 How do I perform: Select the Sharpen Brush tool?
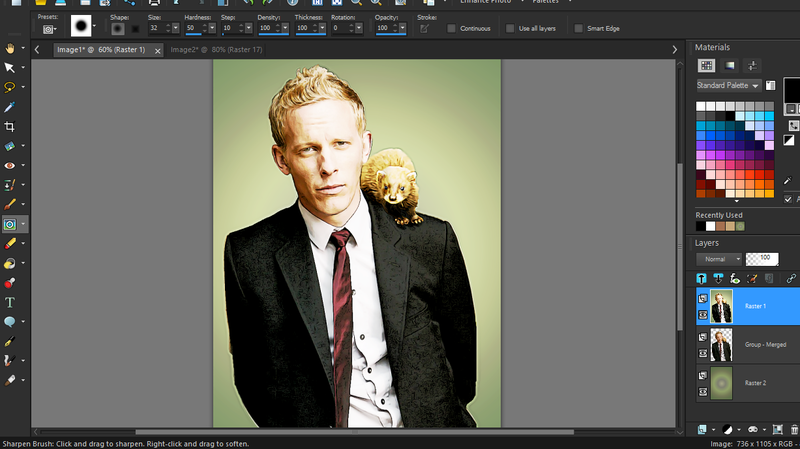tap(10, 224)
